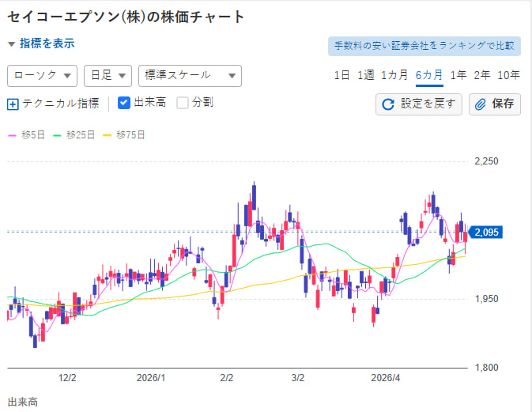
Task: Select the 2年 period tab
Action: (x=481, y=75)
